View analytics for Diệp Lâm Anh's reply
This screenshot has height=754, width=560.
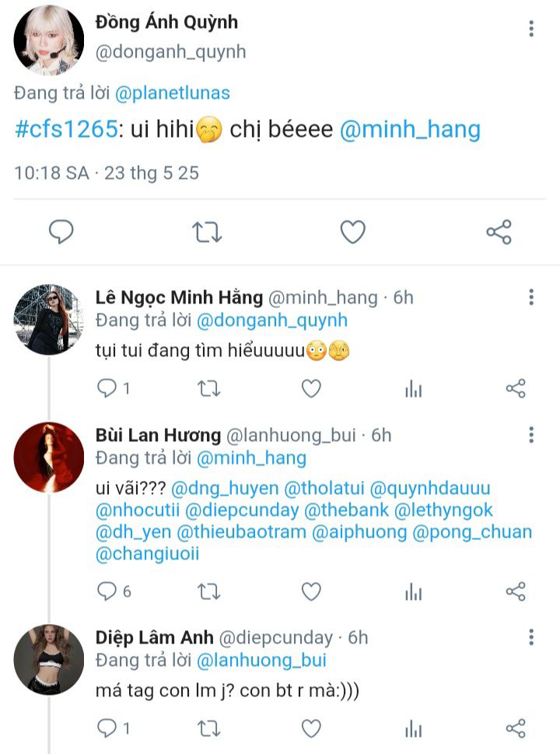tap(413, 728)
